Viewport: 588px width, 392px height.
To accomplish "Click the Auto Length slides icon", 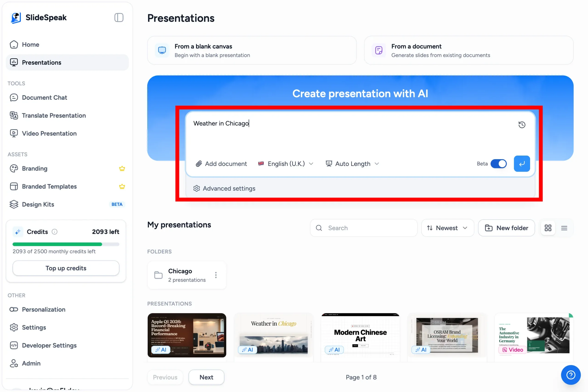I will [329, 164].
